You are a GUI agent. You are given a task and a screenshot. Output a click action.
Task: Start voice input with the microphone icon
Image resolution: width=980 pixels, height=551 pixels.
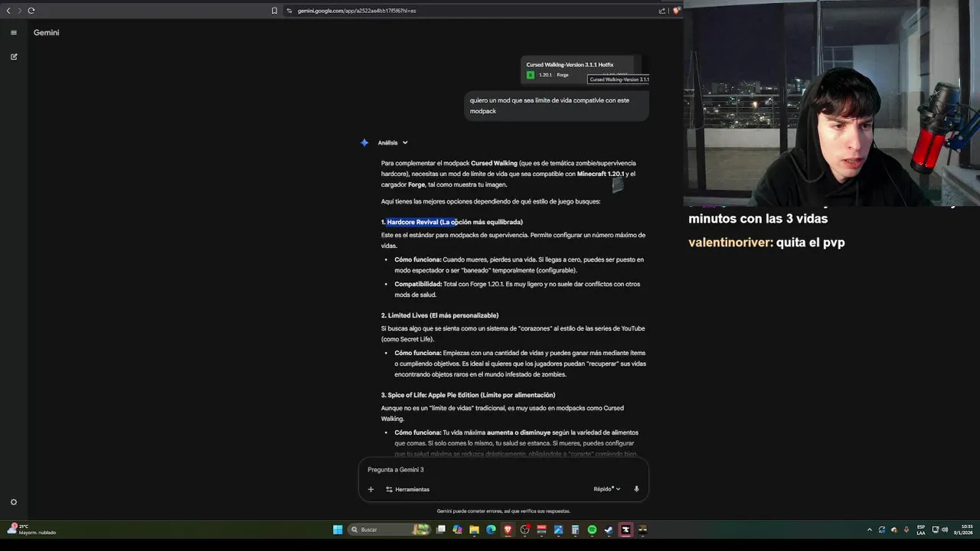[x=636, y=489]
